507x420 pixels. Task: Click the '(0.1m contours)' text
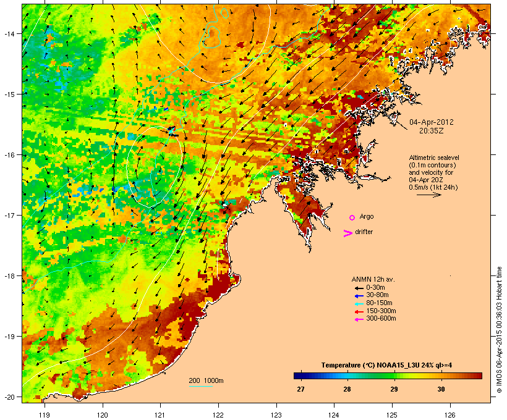tap(432, 165)
